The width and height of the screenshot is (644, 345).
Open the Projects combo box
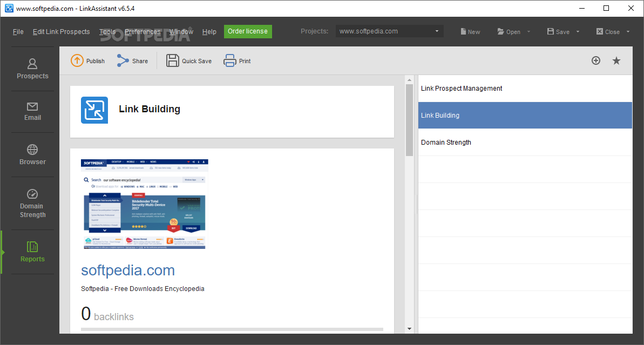[x=389, y=31]
